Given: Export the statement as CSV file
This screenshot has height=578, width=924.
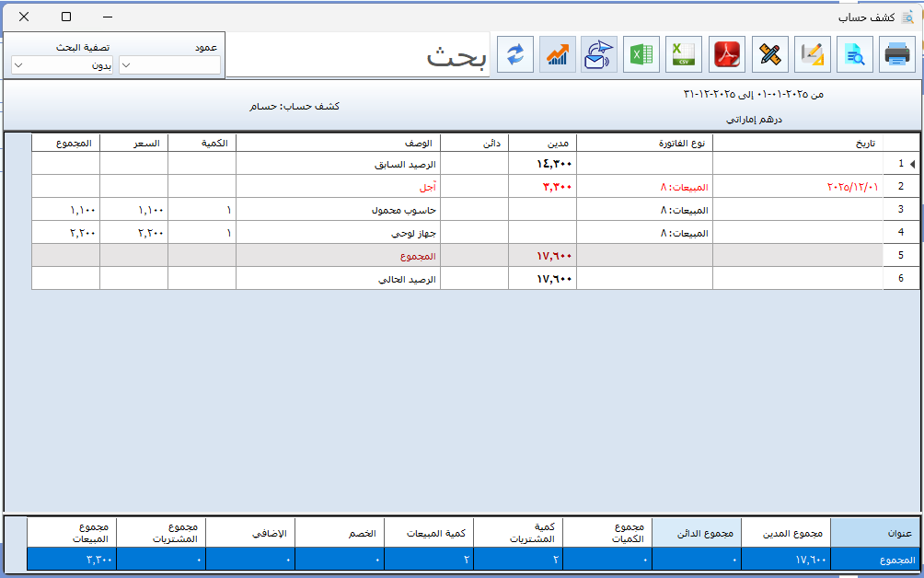Looking at the screenshot, I should coord(684,54).
